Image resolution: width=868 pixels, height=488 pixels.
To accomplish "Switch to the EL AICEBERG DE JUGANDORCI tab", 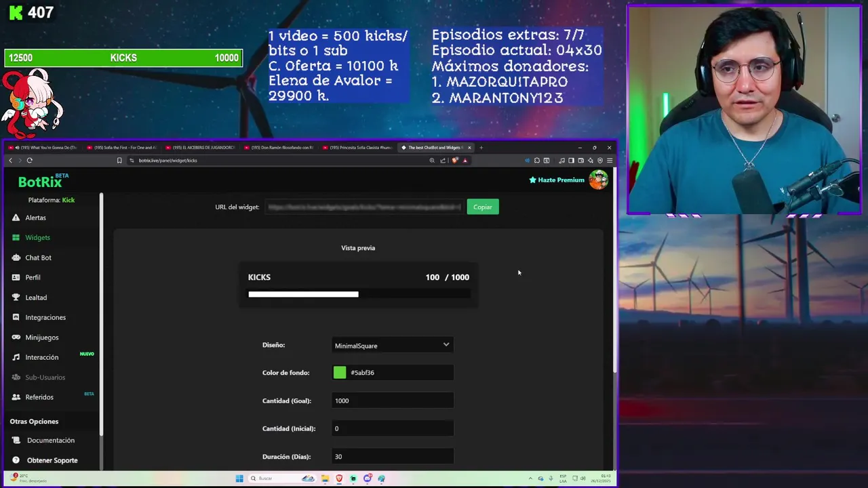I will point(201,148).
